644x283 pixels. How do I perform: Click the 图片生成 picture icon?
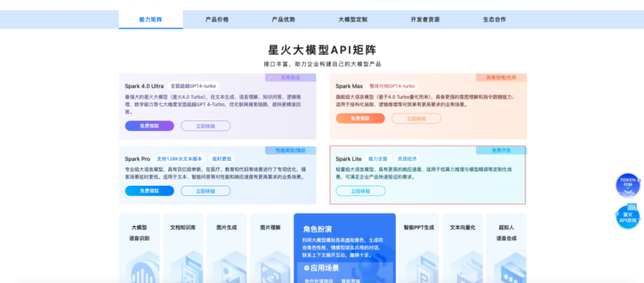click(x=230, y=268)
